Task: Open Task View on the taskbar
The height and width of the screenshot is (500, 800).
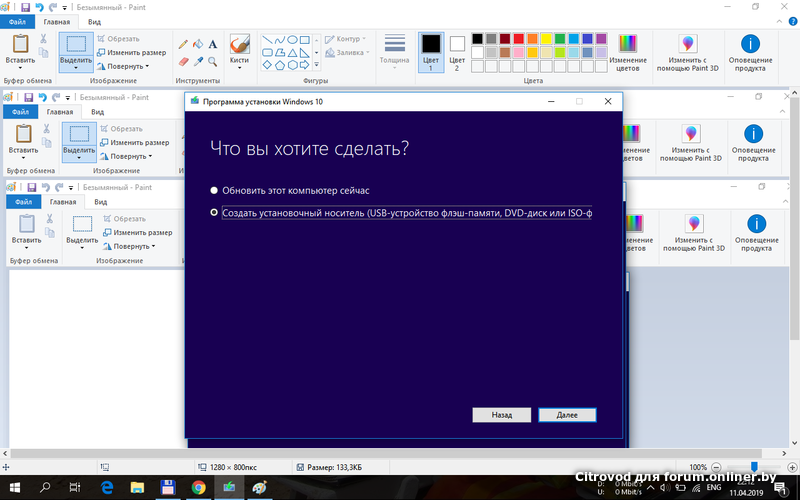Action: [x=75, y=488]
